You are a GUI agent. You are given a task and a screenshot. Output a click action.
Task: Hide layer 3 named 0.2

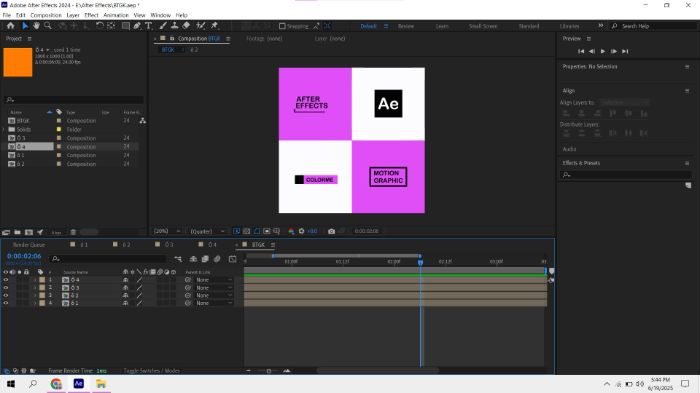(6, 295)
